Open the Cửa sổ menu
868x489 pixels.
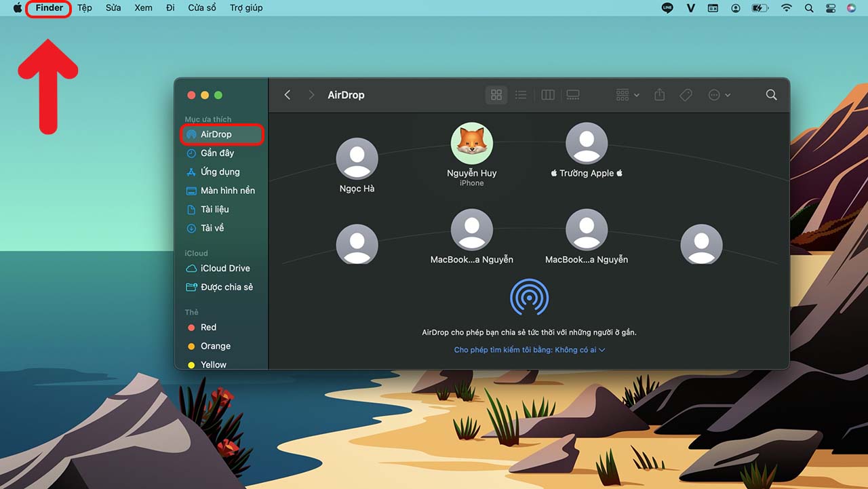tap(202, 8)
